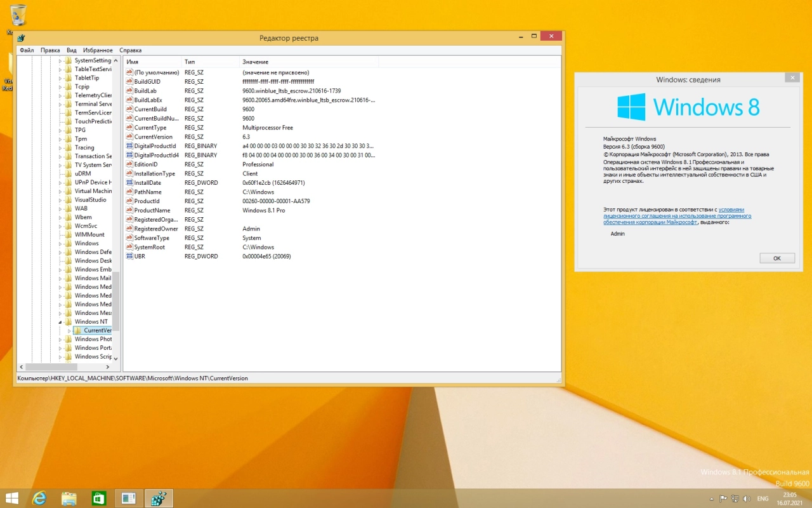Expand the Windows Portable Devices node
812x508 pixels.
click(61, 348)
